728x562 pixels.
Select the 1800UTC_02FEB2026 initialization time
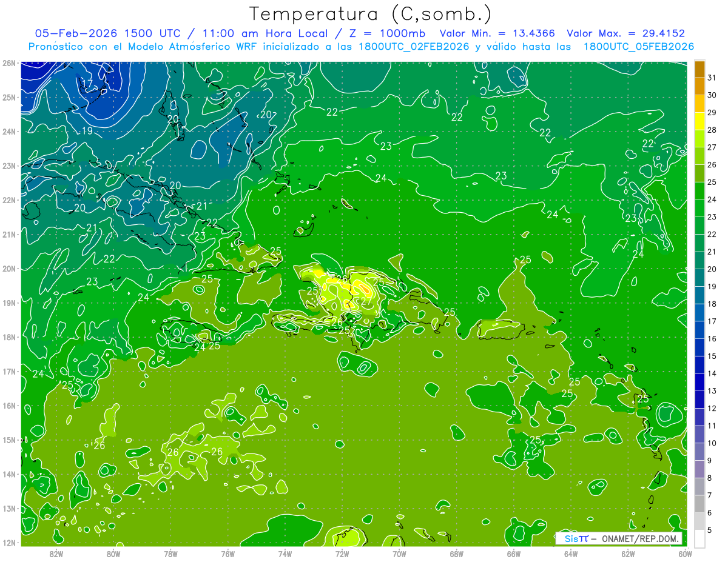point(414,47)
